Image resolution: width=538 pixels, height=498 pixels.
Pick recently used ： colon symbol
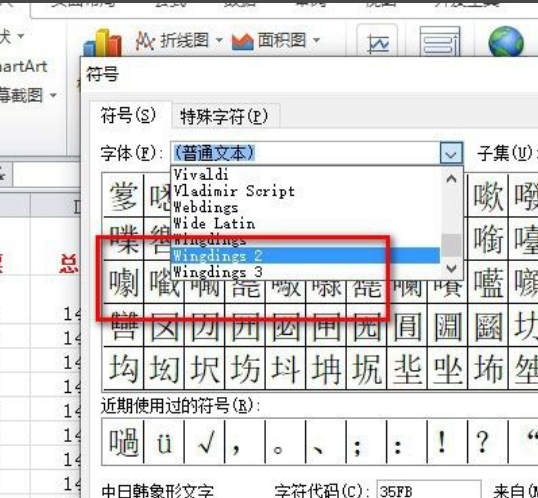pyautogui.click(x=407, y=442)
